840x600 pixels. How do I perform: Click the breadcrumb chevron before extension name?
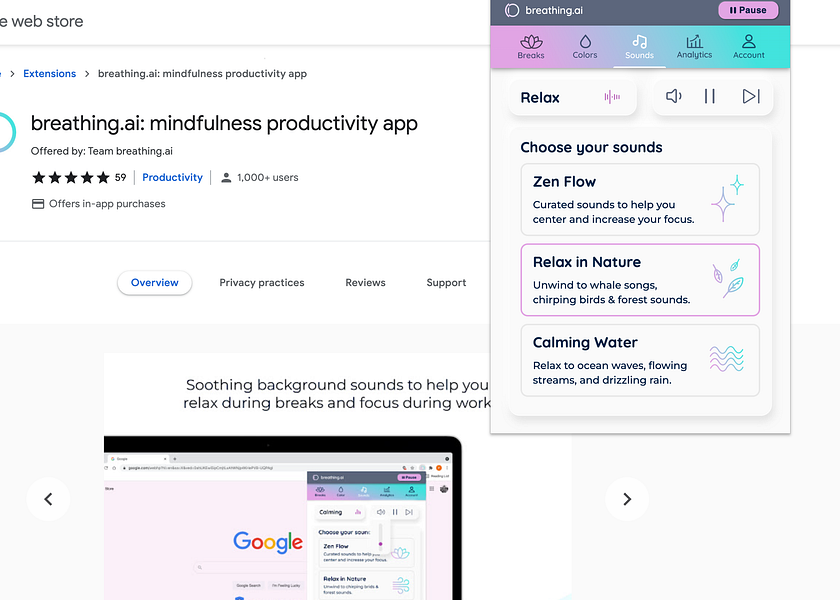click(87, 74)
